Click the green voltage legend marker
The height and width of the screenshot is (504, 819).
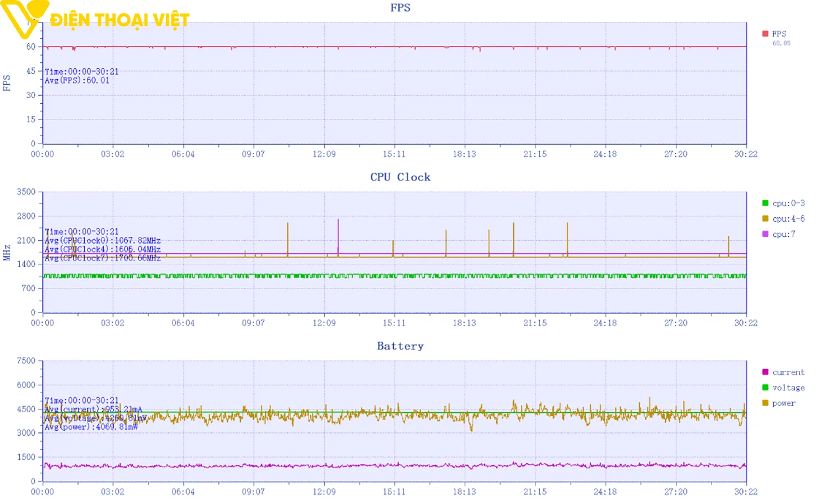click(x=764, y=387)
